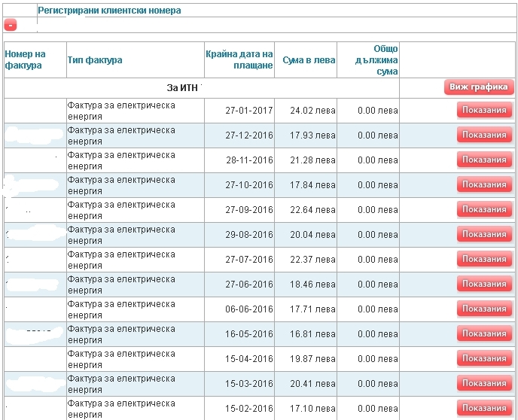Collapse section with the red minus button
The height and width of the screenshot is (420, 518).
[11, 25]
